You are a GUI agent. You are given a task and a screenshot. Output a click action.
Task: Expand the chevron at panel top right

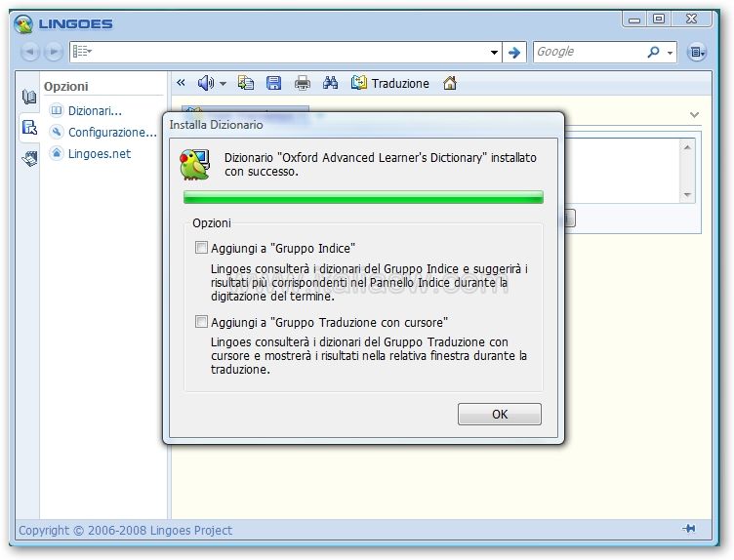click(695, 114)
